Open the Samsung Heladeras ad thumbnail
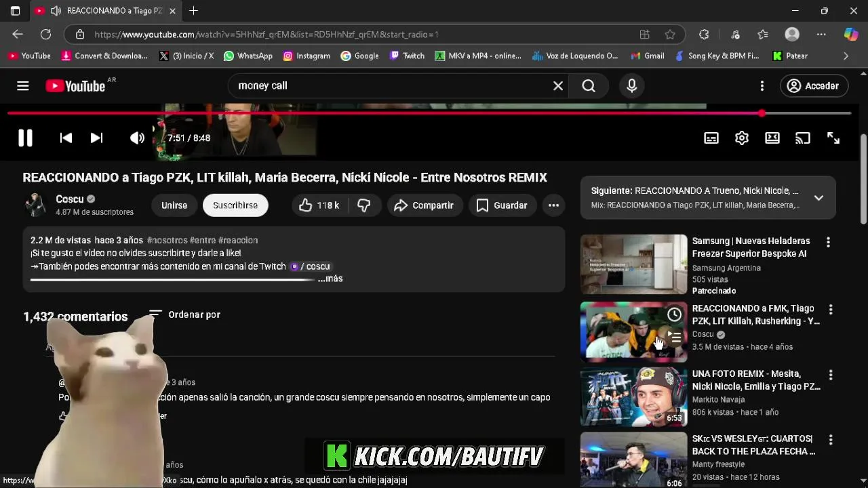The width and height of the screenshot is (868, 488). pyautogui.click(x=633, y=264)
